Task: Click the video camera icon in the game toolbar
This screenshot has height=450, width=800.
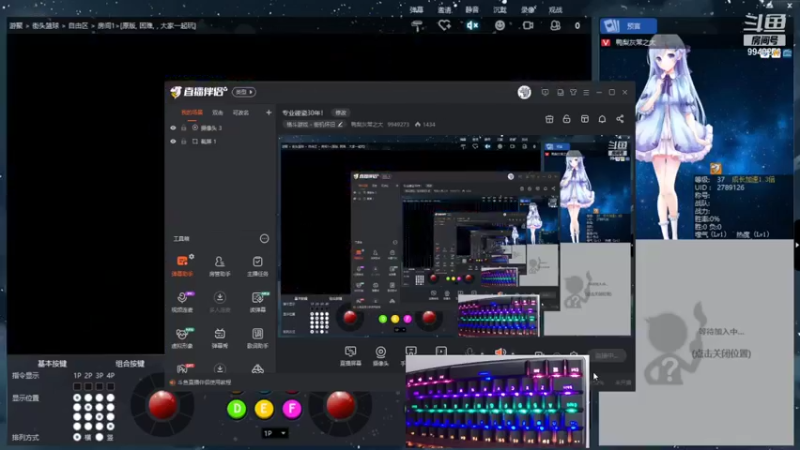Action: pyautogui.click(x=528, y=25)
